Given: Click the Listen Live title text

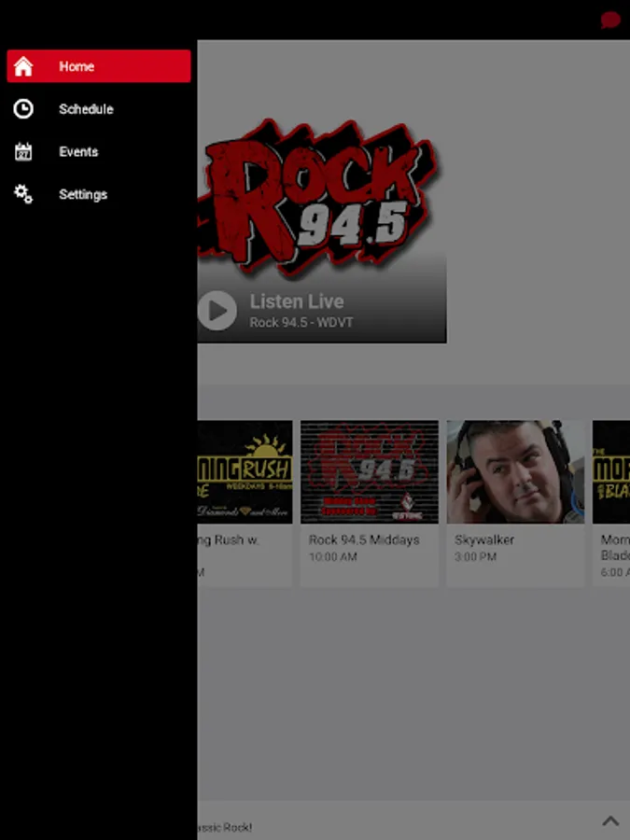Looking at the screenshot, I should [x=297, y=301].
